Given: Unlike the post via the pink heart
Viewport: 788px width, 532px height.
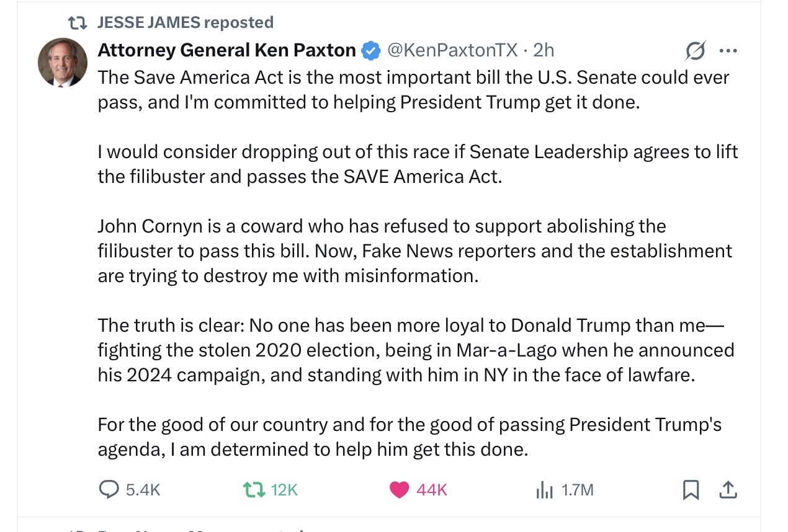Looking at the screenshot, I should pyautogui.click(x=399, y=490).
